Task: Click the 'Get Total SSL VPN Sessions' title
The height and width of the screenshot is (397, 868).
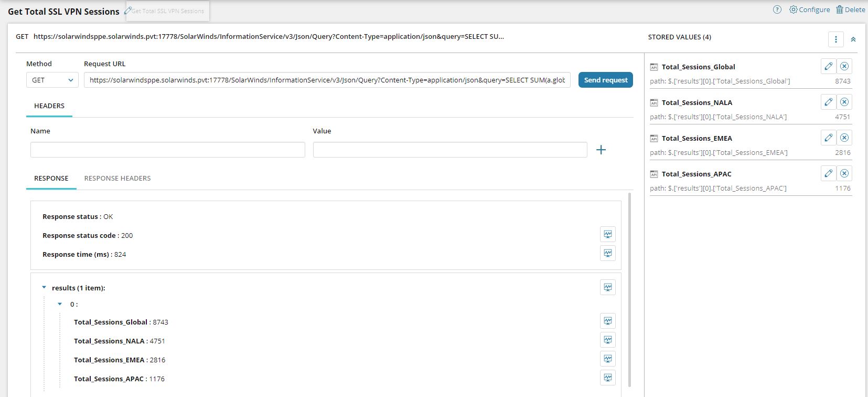Action: pos(63,12)
